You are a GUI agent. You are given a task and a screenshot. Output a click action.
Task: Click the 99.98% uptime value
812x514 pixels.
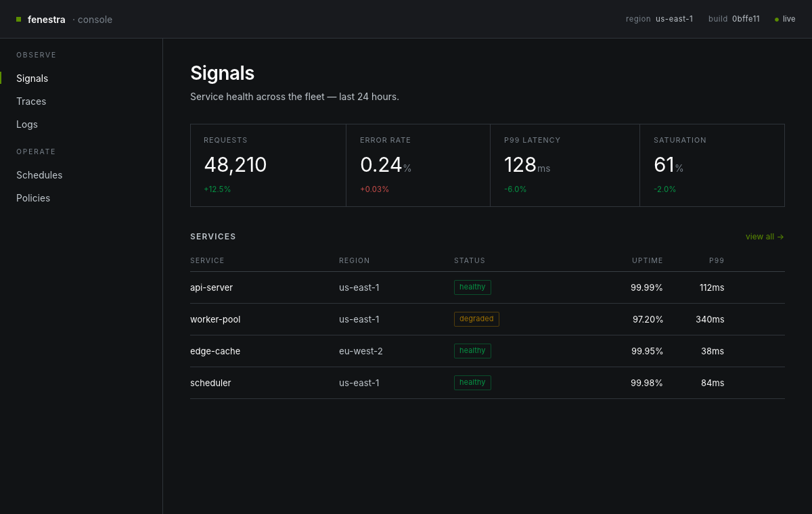tap(647, 383)
